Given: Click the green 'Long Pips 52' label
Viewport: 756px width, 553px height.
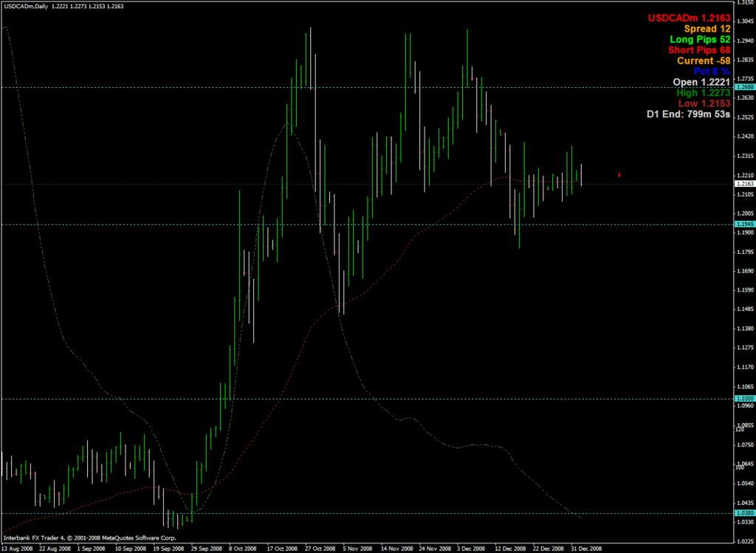Looking at the screenshot, I should pyautogui.click(x=700, y=40).
